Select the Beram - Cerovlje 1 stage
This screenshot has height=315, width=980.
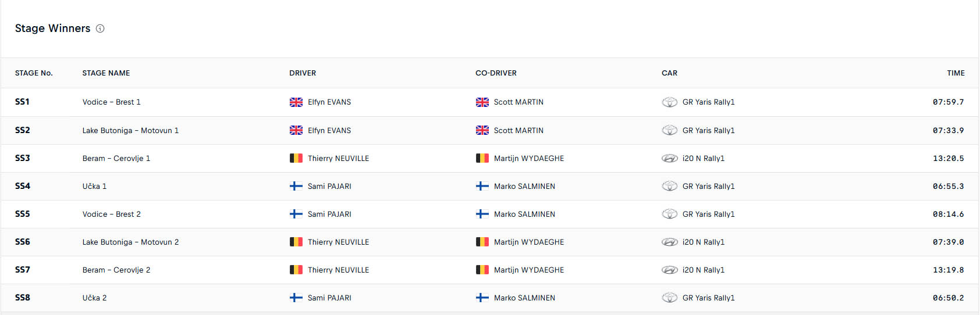(x=116, y=158)
